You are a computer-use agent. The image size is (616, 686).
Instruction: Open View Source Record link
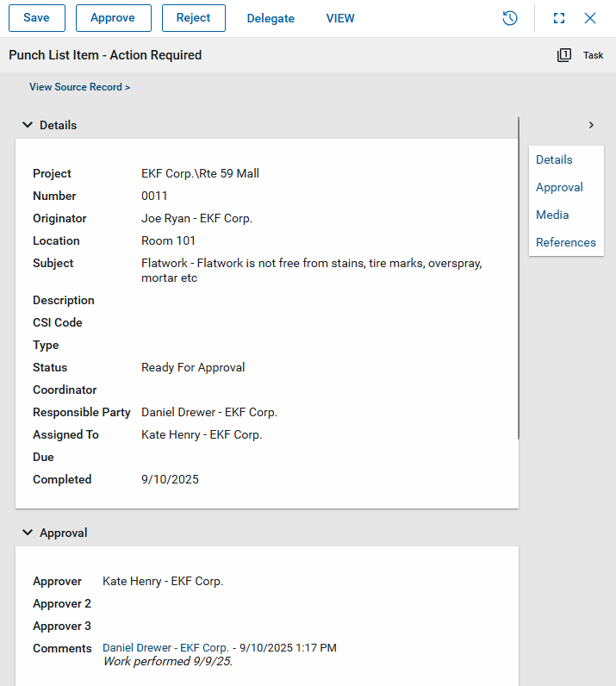click(79, 87)
